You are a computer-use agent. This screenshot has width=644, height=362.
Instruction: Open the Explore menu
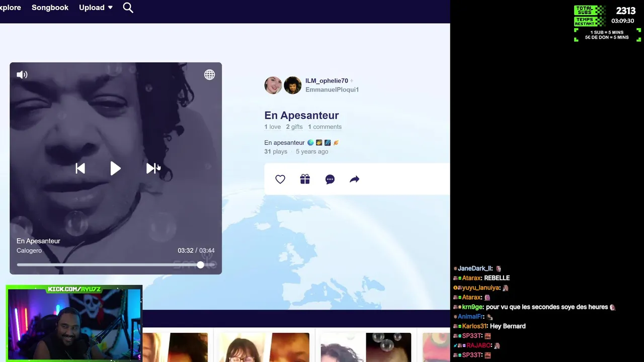point(10,8)
